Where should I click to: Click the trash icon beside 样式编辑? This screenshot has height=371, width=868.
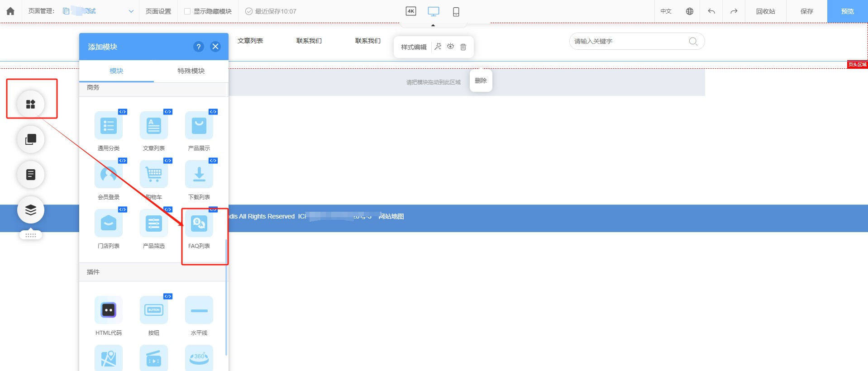[463, 47]
